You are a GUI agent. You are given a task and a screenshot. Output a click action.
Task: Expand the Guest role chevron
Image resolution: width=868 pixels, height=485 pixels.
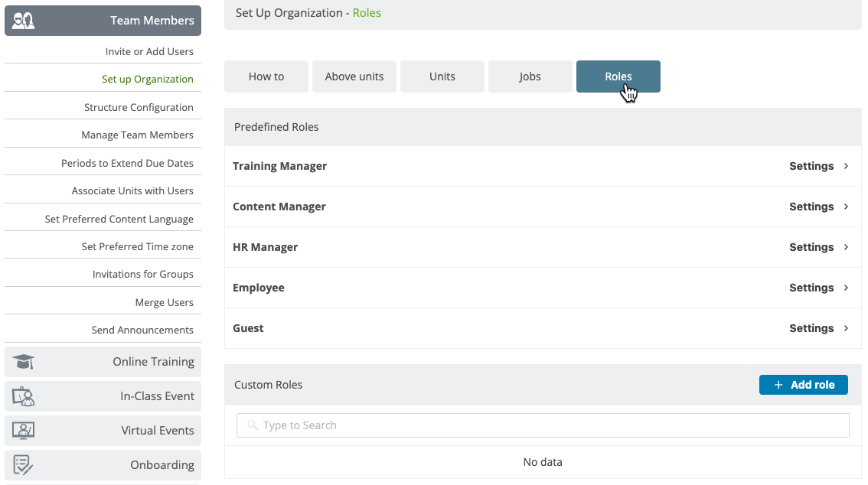point(847,328)
